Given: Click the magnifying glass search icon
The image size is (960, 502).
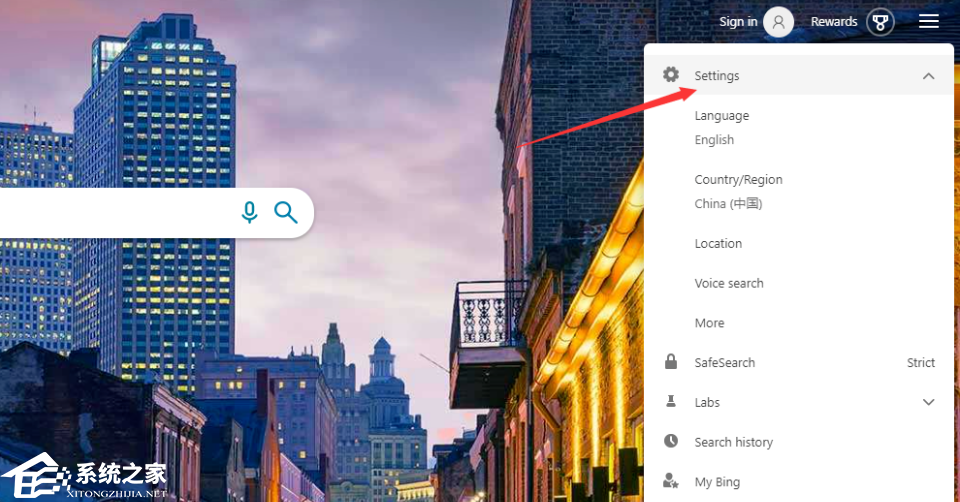Looking at the screenshot, I should tap(286, 212).
